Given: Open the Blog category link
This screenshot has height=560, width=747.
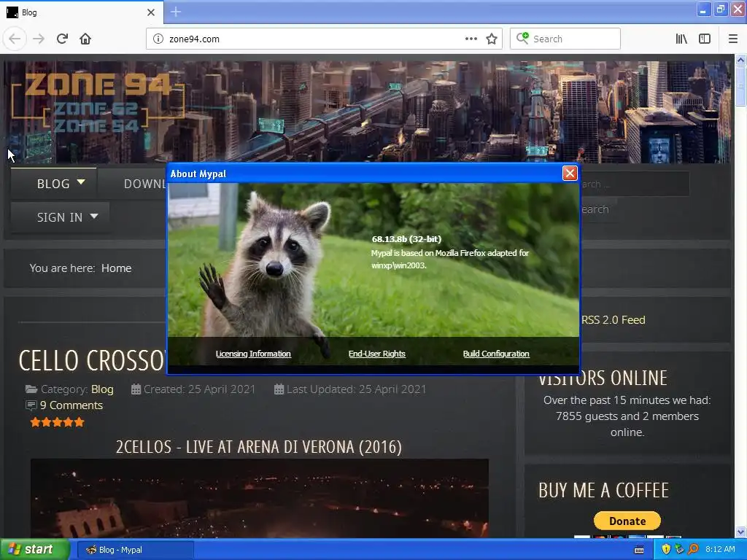Looking at the screenshot, I should [102, 389].
